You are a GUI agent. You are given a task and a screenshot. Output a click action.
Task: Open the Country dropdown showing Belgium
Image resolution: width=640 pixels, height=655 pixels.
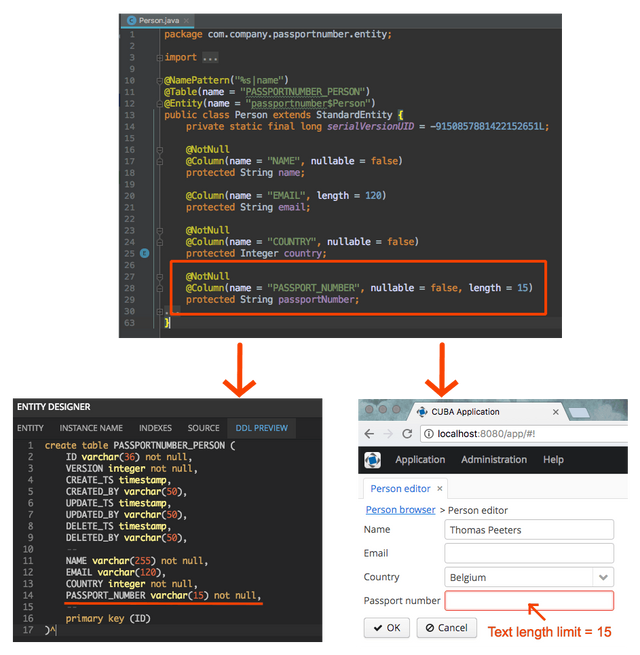tap(529, 577)
